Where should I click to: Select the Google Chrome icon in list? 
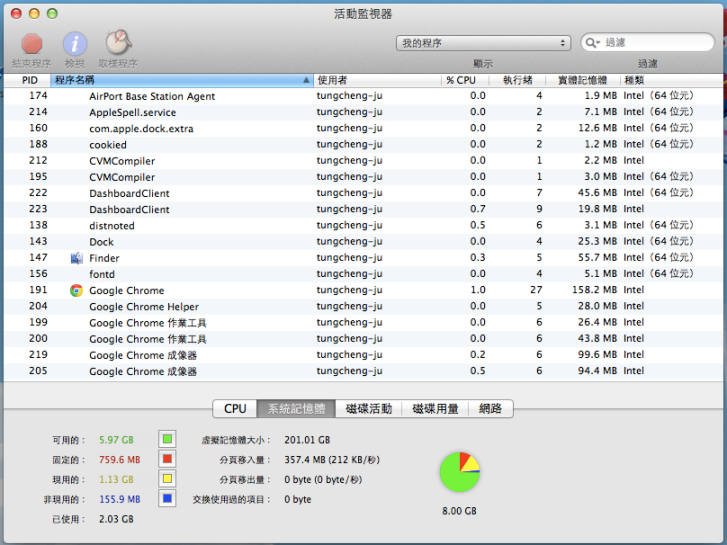coord(77,290)
